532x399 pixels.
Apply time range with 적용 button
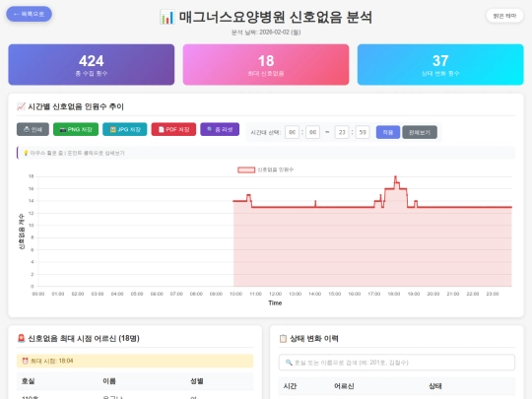388,132
